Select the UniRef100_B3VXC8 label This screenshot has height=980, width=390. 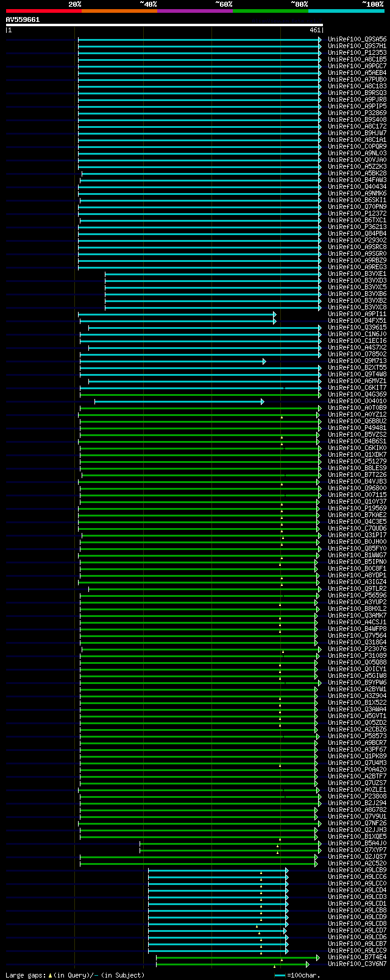pos(357,307)
